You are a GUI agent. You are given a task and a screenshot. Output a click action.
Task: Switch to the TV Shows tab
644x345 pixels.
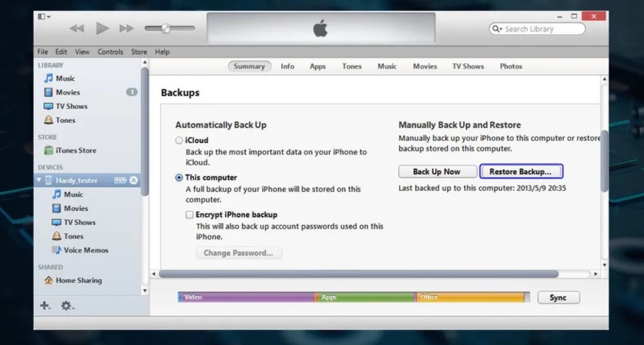point(468,66)
